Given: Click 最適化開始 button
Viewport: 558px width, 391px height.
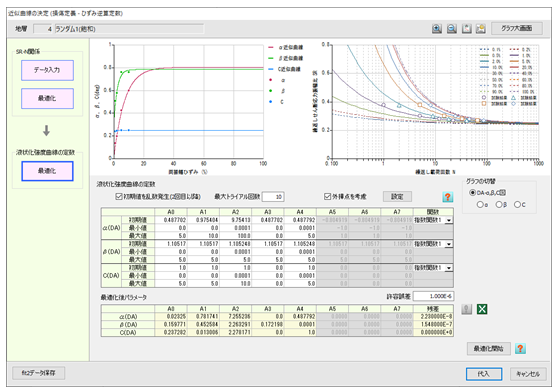Looking at the screenshot, I should (489, 349).
